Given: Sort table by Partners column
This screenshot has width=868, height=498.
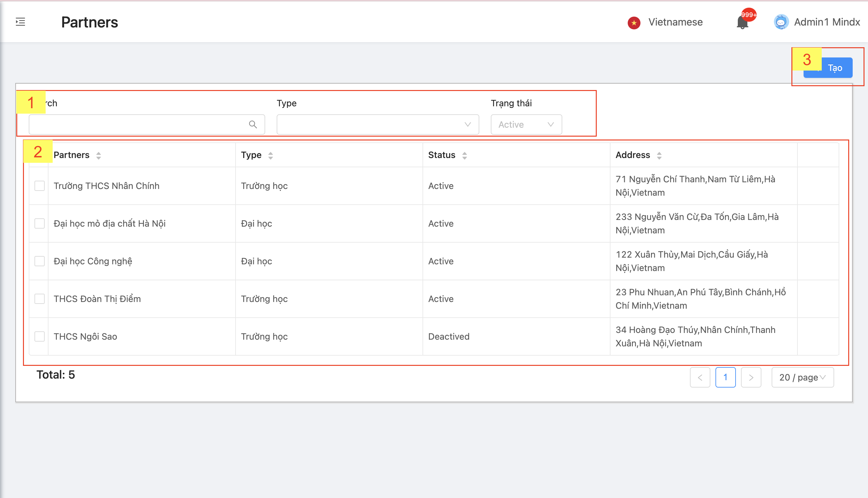Looking at the screenshot, I should (x=99, y=156).
